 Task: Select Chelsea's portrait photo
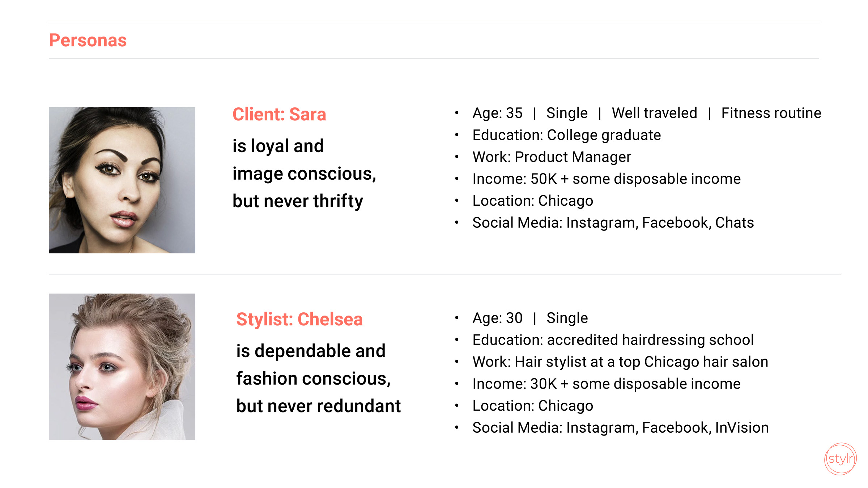[122, 367]
